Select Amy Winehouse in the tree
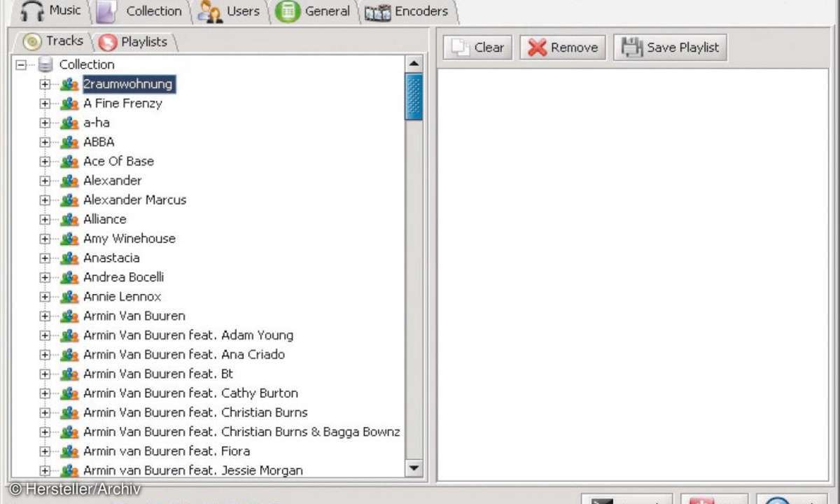This screenshot has width=840, height=504. (x=129, y=239)
